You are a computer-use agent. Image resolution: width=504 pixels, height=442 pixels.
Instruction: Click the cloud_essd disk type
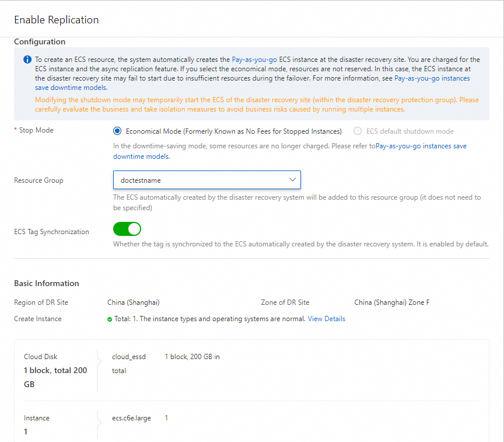(129, 357)
